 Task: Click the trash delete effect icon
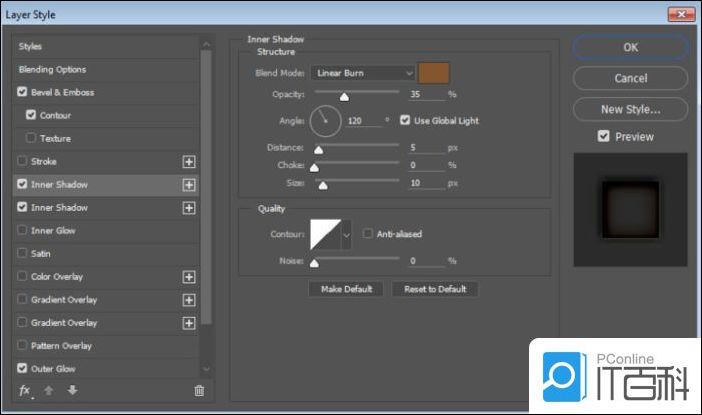199,391
